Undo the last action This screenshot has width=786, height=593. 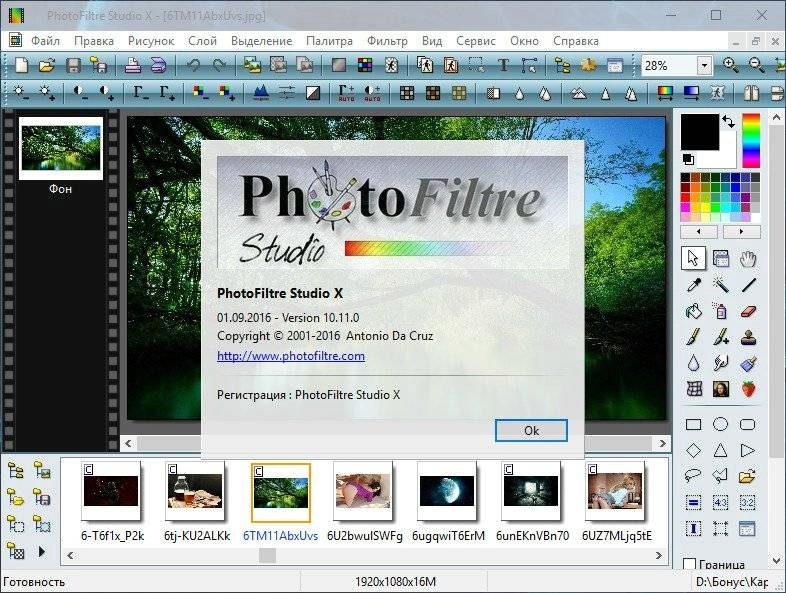tap(193, 66)
